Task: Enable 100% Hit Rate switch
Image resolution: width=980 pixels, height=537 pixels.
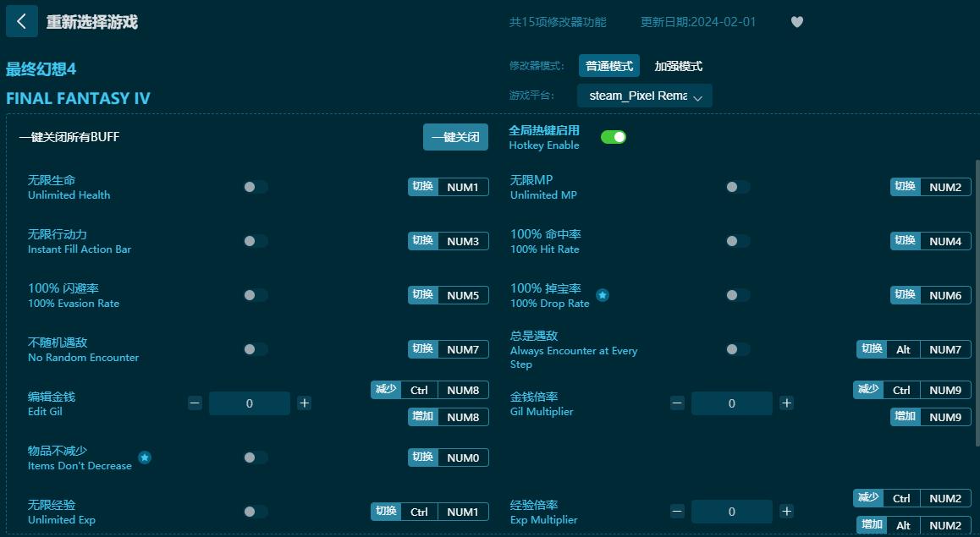Action: click(738, 241)
